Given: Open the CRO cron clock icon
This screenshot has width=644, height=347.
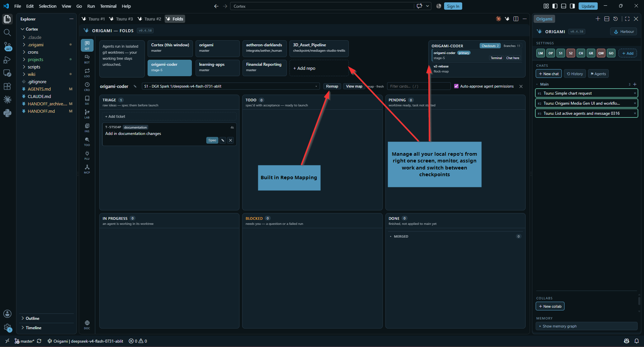Looking at the screenshot, I should point(87,87).
